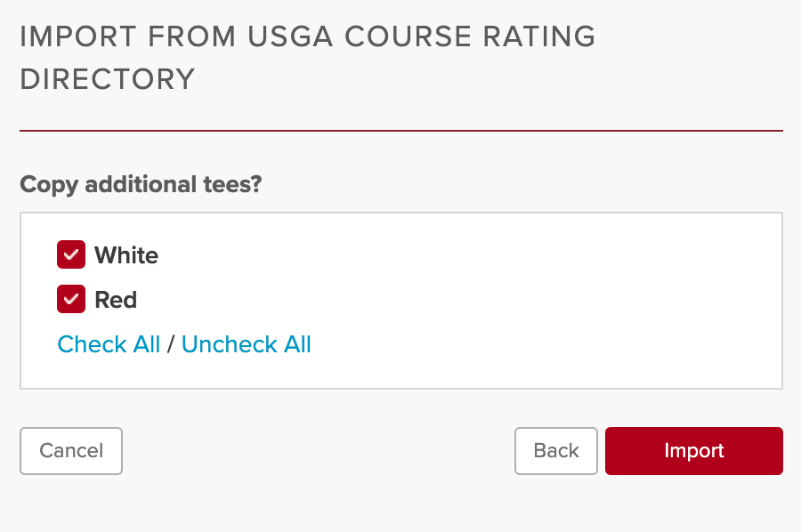
Task: Uncheck the Red tee checkbox
Action: (x=71, y=299)
